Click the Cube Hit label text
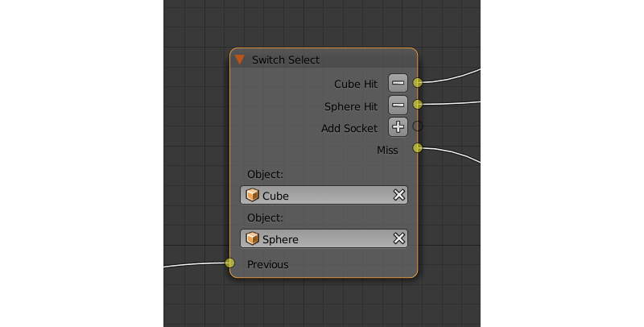The image size is (644, 327). [x=355, y=84]
